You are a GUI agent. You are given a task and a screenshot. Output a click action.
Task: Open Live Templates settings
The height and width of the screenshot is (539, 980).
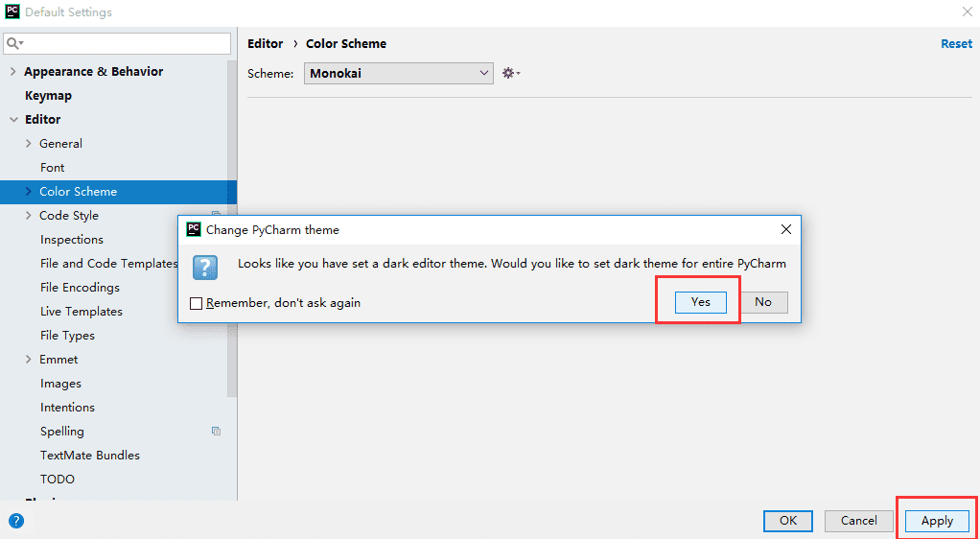click(x=82, y=312)
